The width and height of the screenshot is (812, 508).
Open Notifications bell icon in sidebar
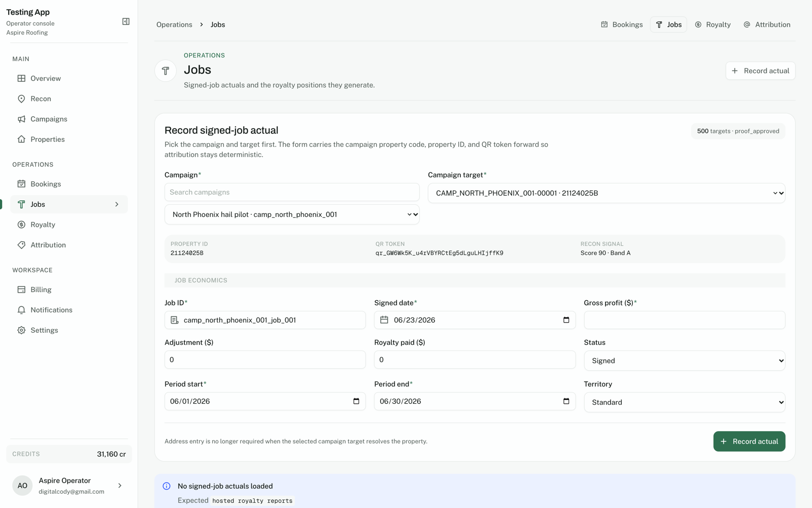pyautogui.click(x=21, y=310)
